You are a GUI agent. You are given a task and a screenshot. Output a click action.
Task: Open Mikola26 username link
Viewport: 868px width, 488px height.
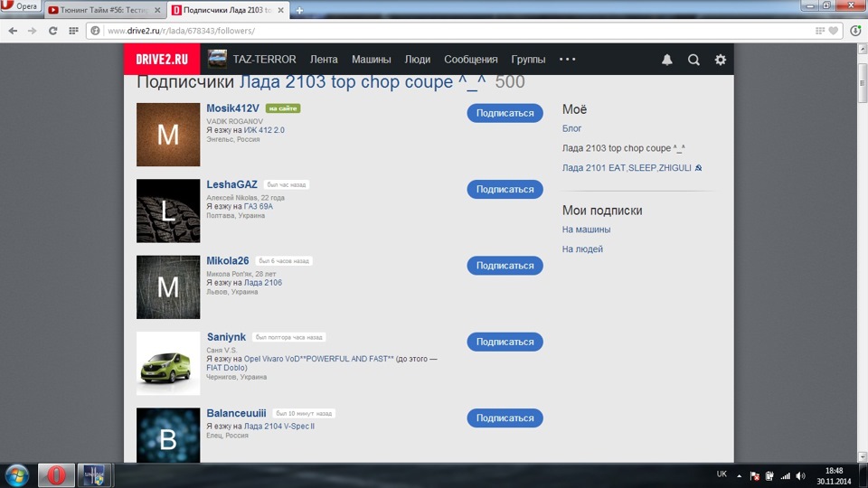(x=228, y=260)
